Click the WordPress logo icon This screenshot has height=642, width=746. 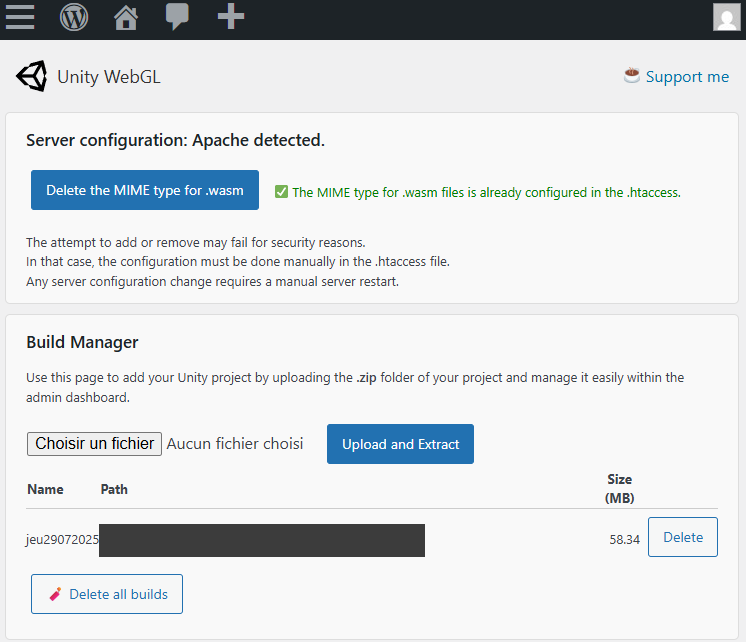(74, 17)
